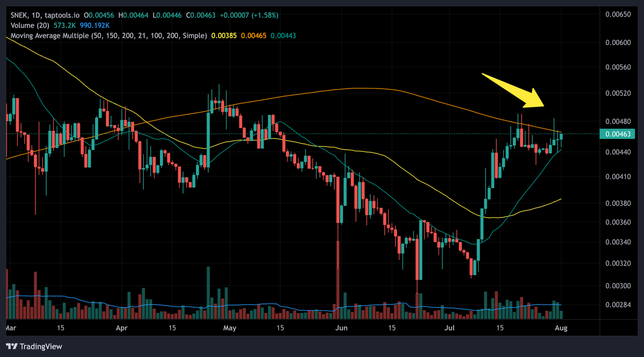Image resolution: width=644 pixels, height=357 pixels.
Task: Click the 0.00360 price axis label
Action: (618, 222)
